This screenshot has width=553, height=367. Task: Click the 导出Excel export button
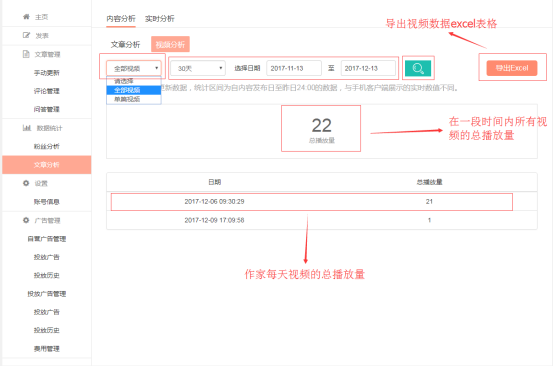[512, 68]
